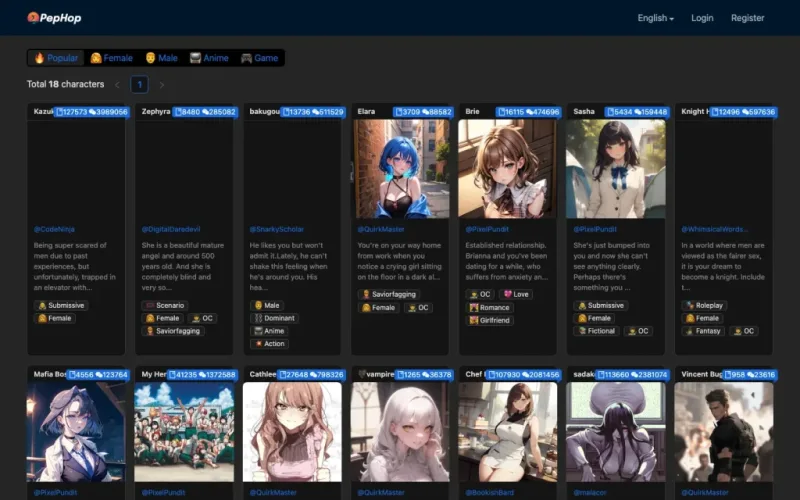
Task: Click Roleplay tag on Knight card
Action: pos(705,306)
